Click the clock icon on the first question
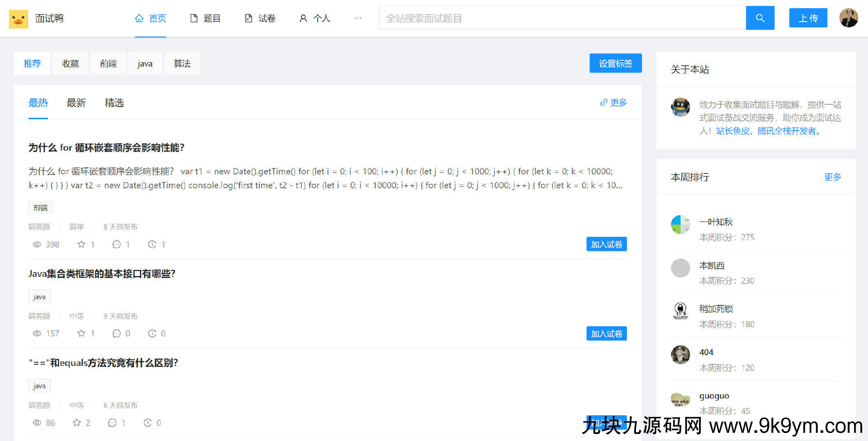Viewport: 868px width, 441px height. tap(152, 244)
